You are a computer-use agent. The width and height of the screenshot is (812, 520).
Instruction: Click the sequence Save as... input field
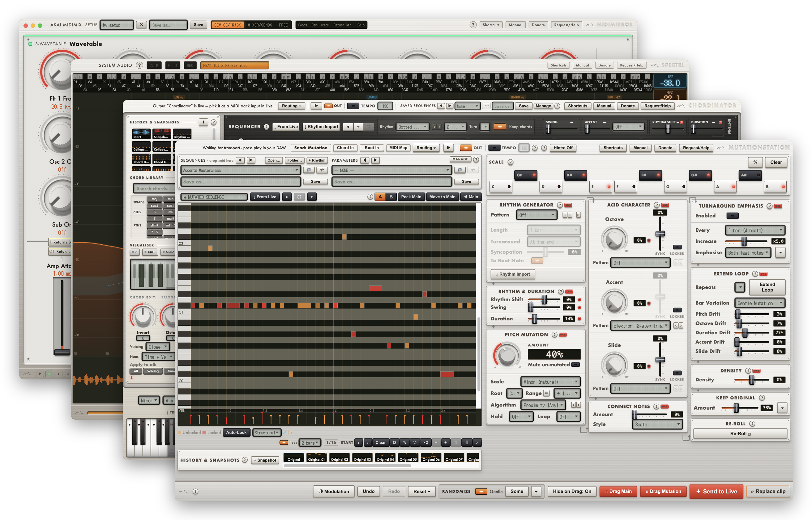pos(240,182)
